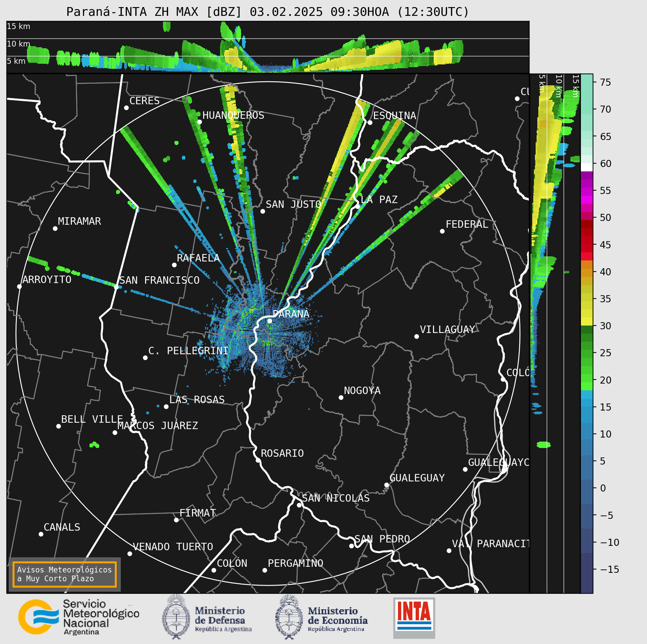Click the C. PELLEGRINI label

(188, 351)
